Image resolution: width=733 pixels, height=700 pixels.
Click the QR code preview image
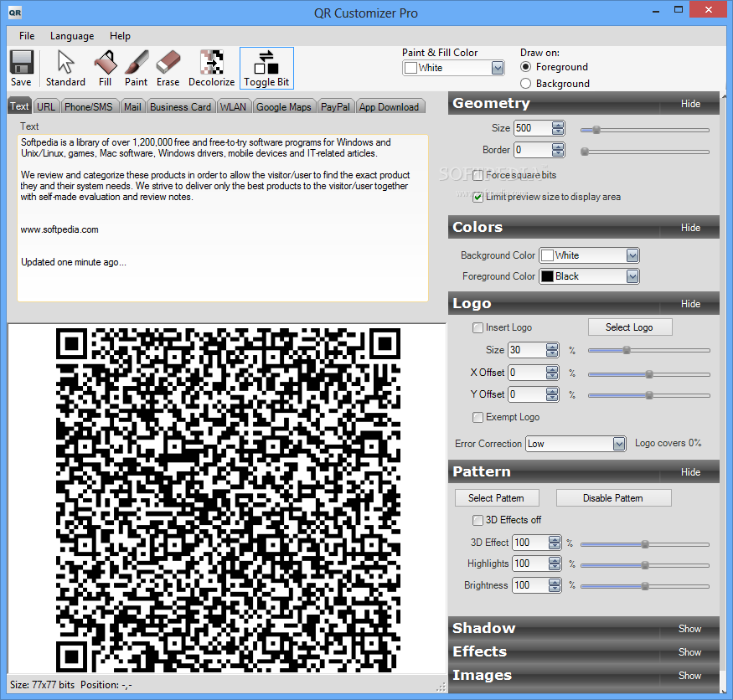(228, 500)
